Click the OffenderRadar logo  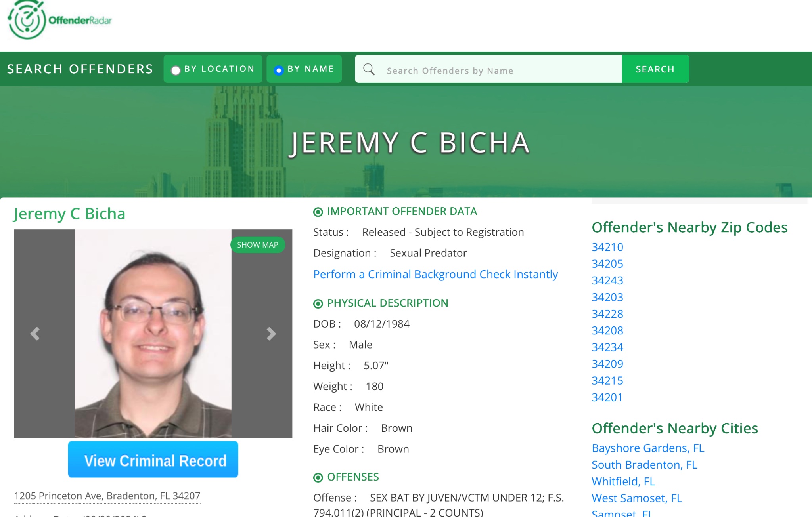tap(59, 20)
